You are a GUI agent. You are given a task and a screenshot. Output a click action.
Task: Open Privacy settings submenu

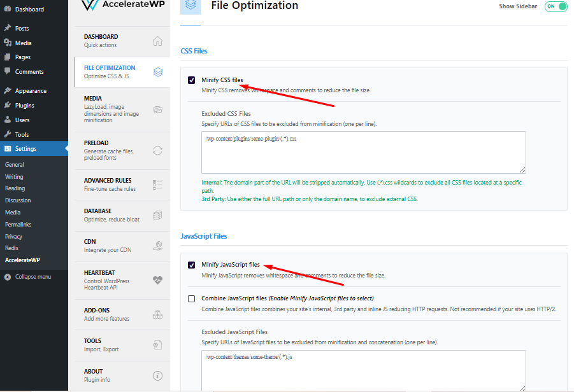[x=13, y=236]
